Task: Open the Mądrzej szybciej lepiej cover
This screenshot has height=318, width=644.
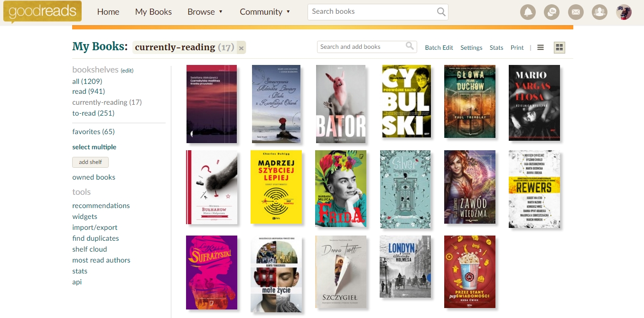Action: tap(276, 187)
